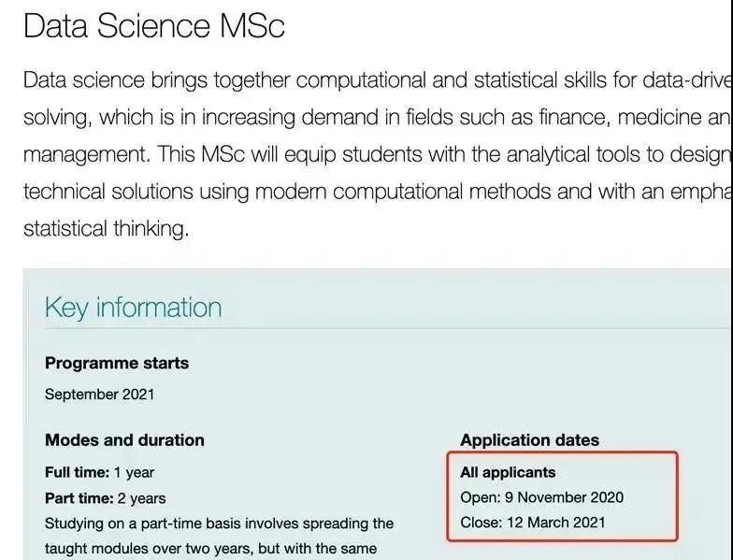Click the line starting 'technical solutions using modern'
Screen dimensions: 733x560
tap(374, 191)
